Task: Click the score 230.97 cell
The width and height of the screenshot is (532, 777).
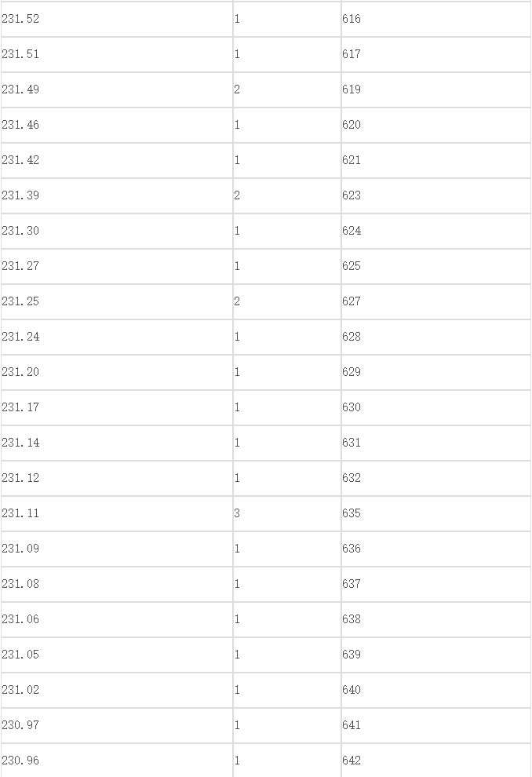Action: tap(117, 725)
